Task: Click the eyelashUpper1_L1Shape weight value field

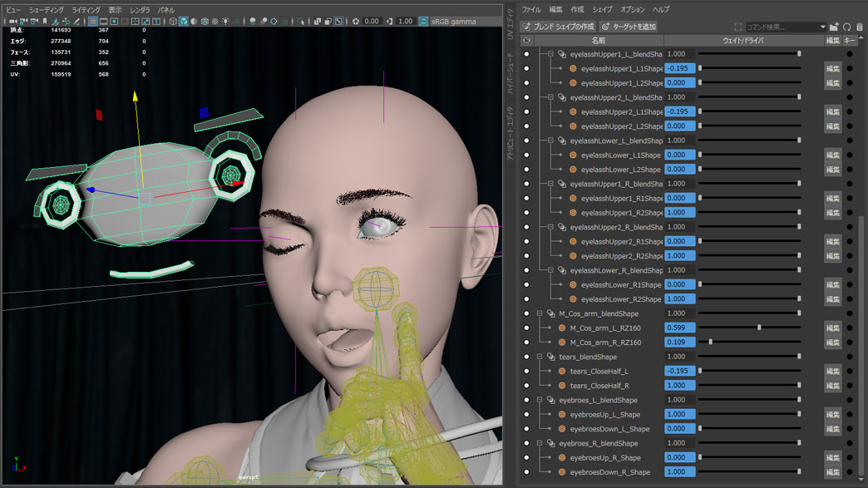Action: [680, 69]
